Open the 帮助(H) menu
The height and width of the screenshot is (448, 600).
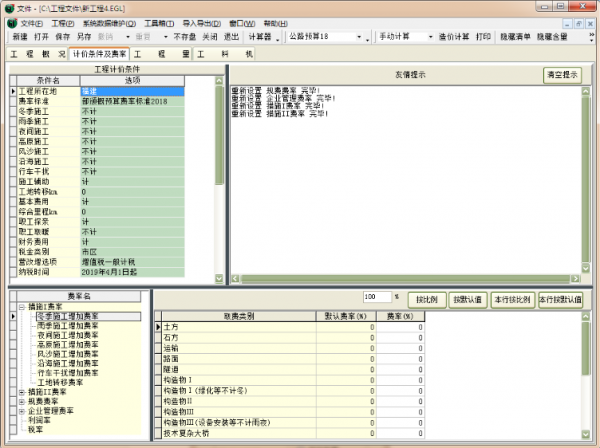(x=276, y=24)
